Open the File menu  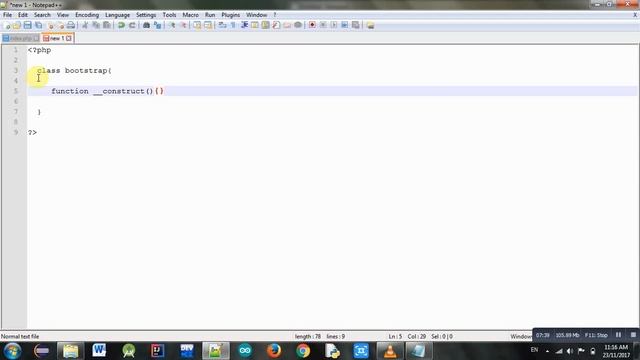click(7, 15)
